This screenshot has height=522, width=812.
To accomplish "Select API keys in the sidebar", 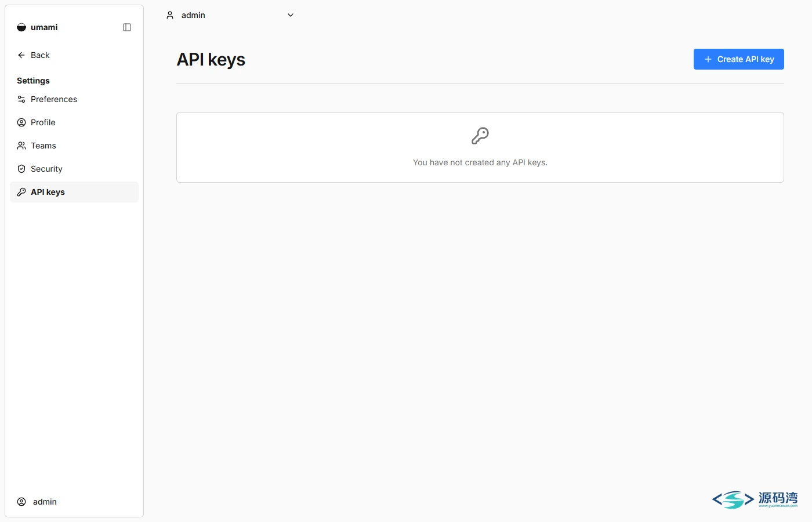I will tap(74, 192).
